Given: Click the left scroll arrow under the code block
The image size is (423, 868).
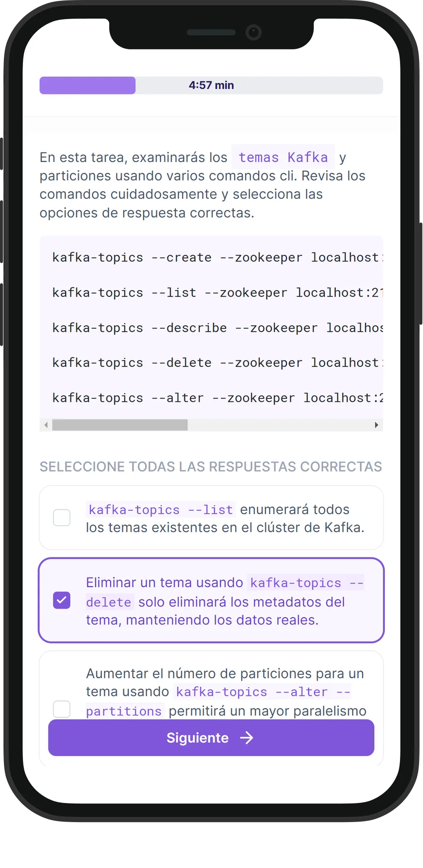Looking at the screenshot, I should point(46,425).
